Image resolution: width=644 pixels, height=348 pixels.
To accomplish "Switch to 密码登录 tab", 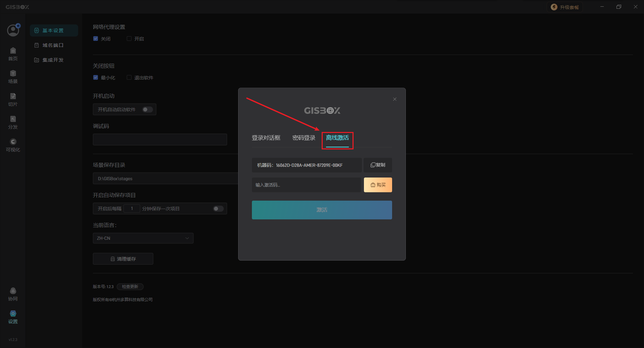I will point(304,138).
